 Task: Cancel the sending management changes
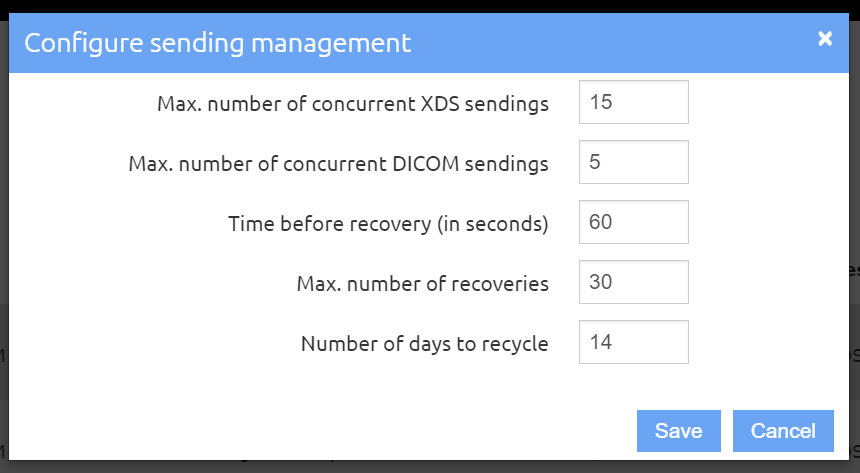(783, 431)
